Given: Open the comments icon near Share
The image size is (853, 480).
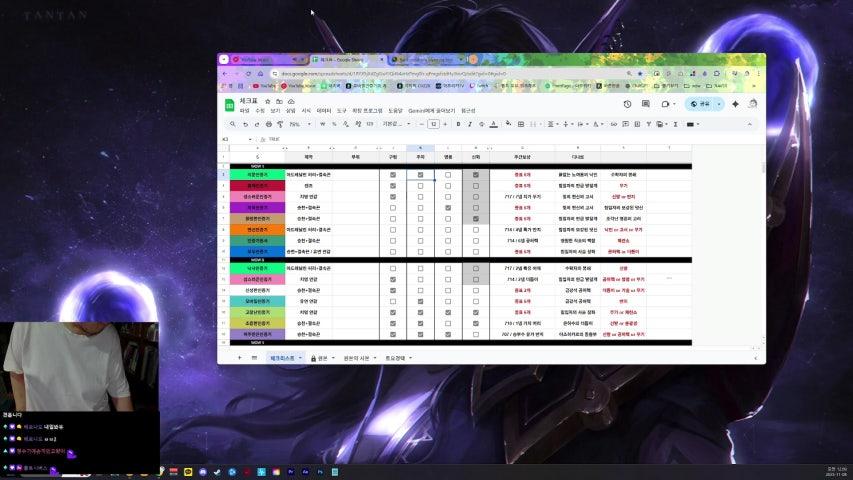Looking at the screenshot, I should tap(645, 103).
